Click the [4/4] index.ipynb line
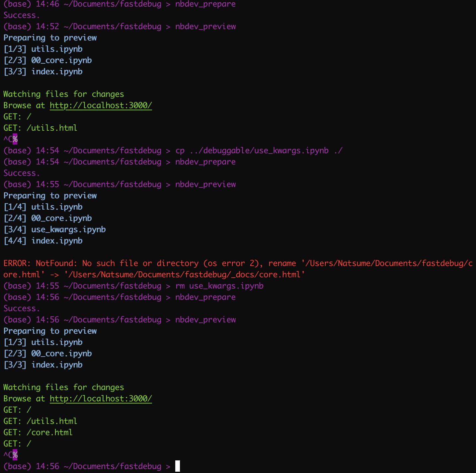 click(43, 241)
